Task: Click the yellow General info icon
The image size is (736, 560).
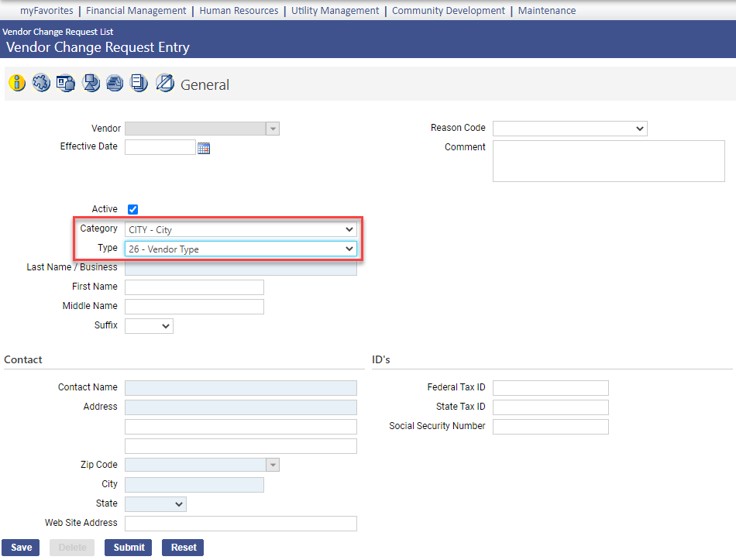Action: 17,83
